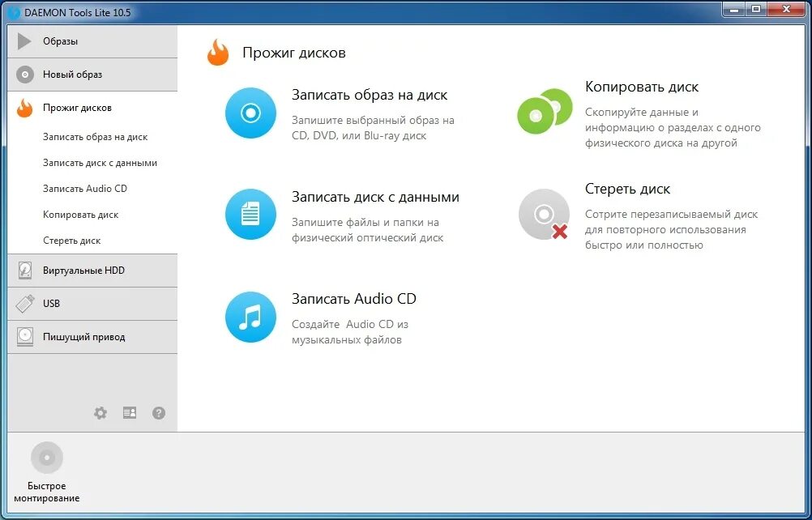Click the news panel icon next to gear
The height and width of the screenshot is (520, 812).
point(130,412)
